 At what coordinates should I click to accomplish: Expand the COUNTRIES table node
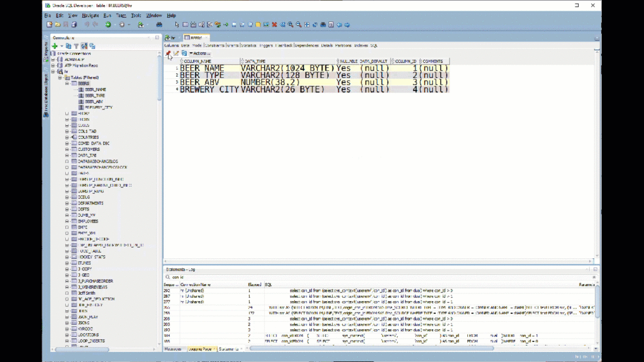point(67,137)
